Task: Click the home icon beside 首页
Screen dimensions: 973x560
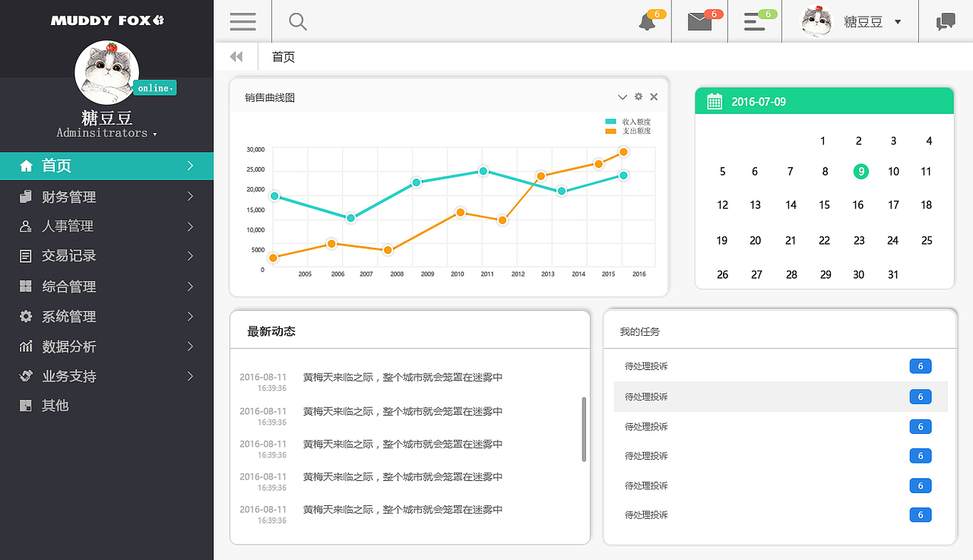Action: pos(27,166)
